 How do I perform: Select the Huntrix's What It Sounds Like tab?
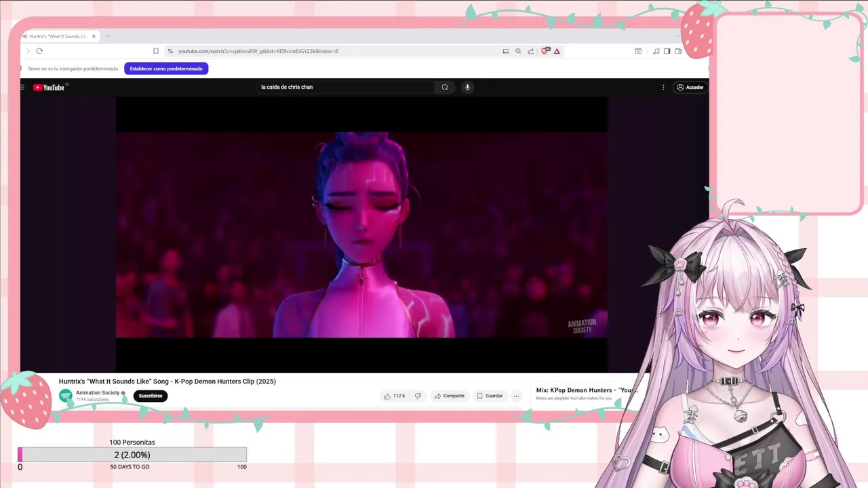(58, 36)
